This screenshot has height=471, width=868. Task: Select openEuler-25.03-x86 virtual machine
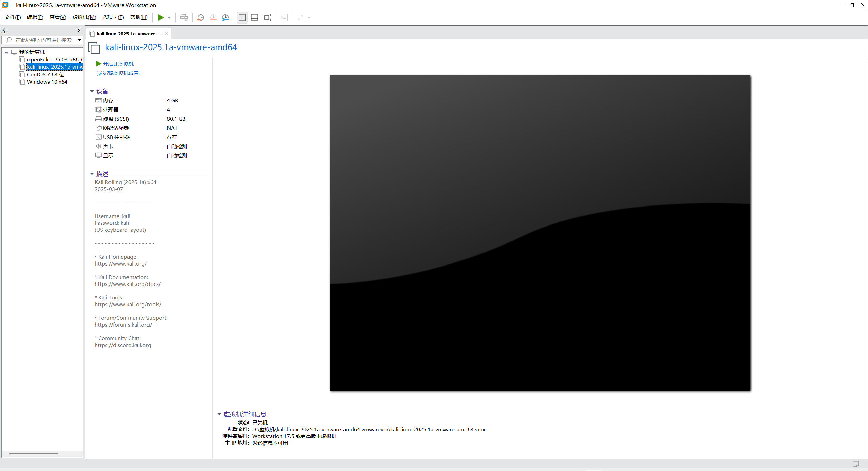(55, 60)
